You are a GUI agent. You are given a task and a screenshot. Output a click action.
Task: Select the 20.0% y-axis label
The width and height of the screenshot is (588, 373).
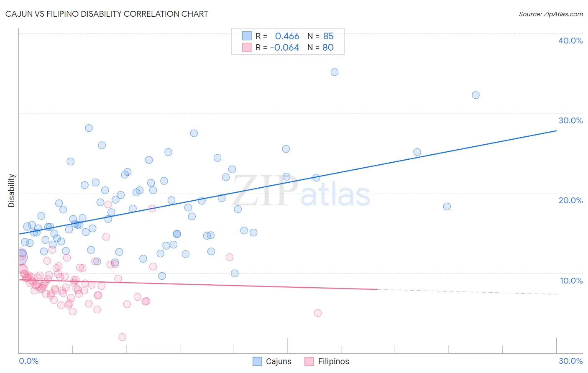click(x=570, y=200)
